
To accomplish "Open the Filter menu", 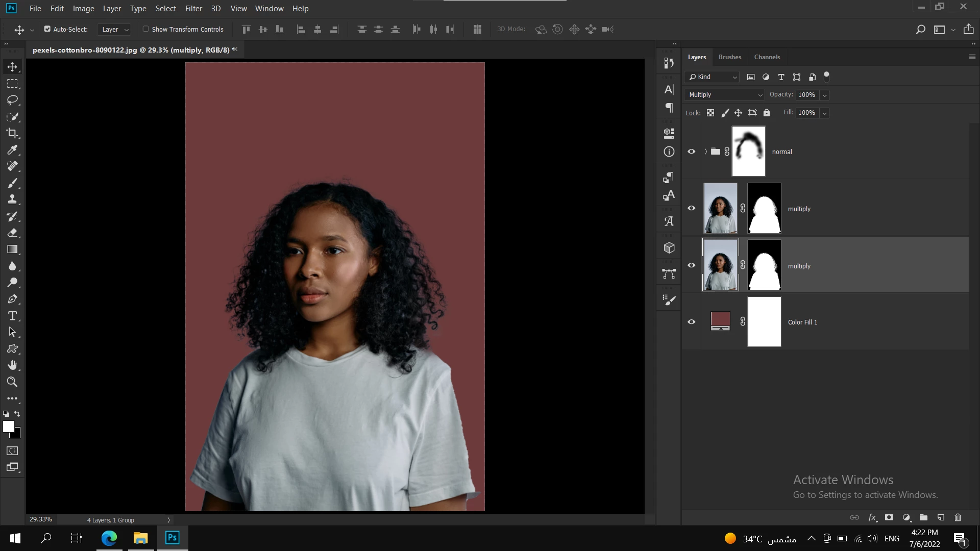I will click(193, 8).
